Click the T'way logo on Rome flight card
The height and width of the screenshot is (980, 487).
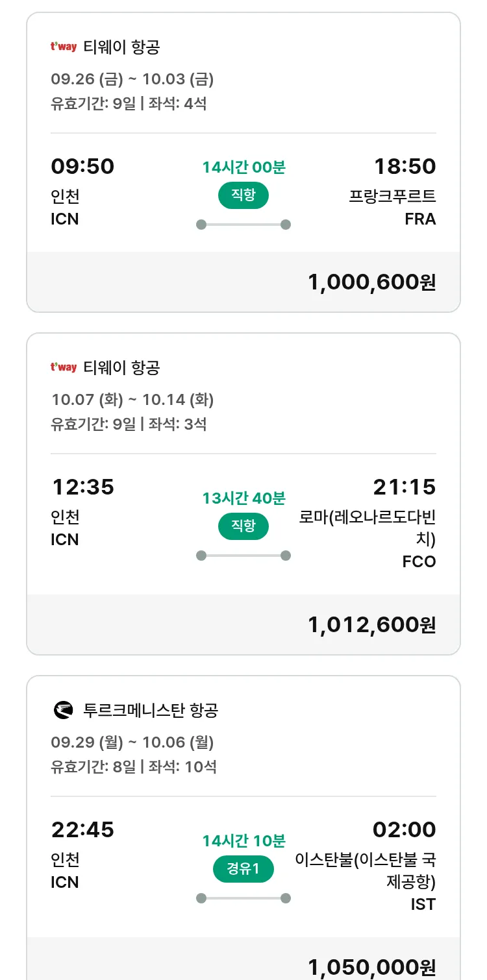point(64,367)
